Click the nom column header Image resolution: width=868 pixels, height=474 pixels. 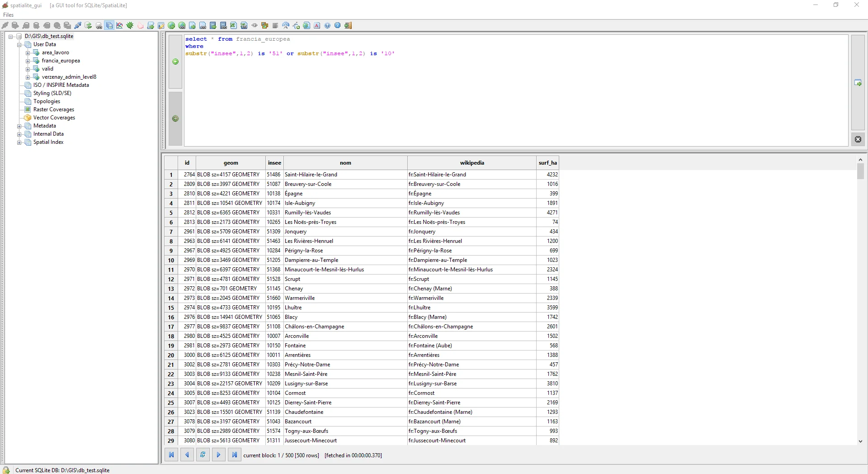[x=345, y=163]
